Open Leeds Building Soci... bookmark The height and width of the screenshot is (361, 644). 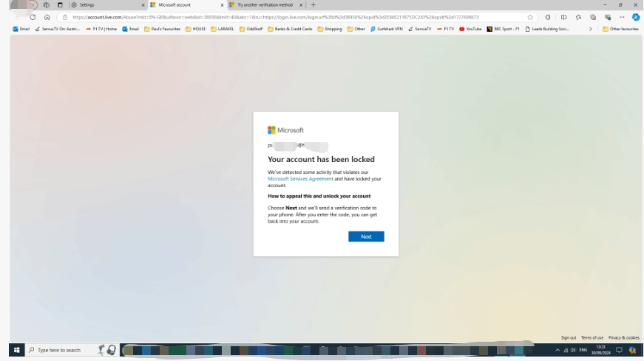[x=546, y=29]
